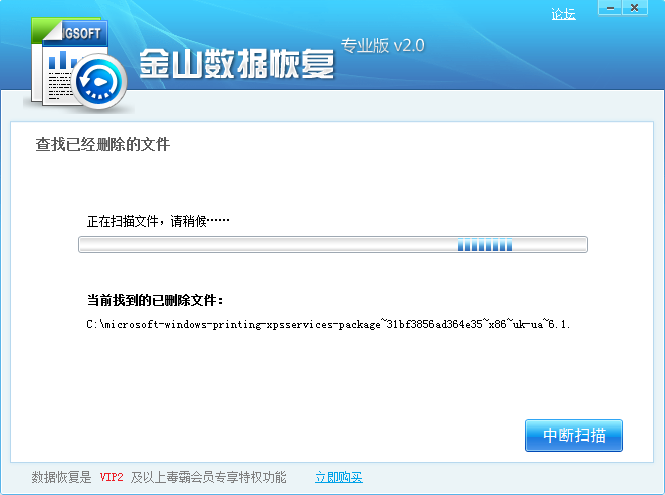
Task: Click the 专业版 v2.0 version label
Action: (383, 45)
